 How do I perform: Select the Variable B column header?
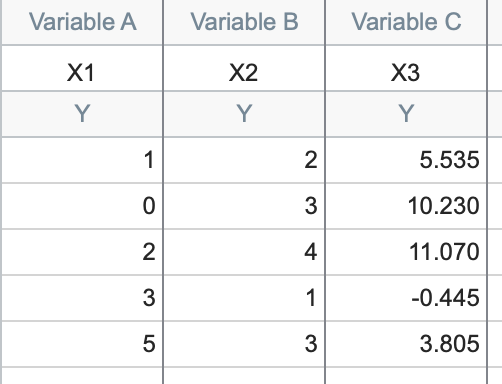(x=244, y=22)
